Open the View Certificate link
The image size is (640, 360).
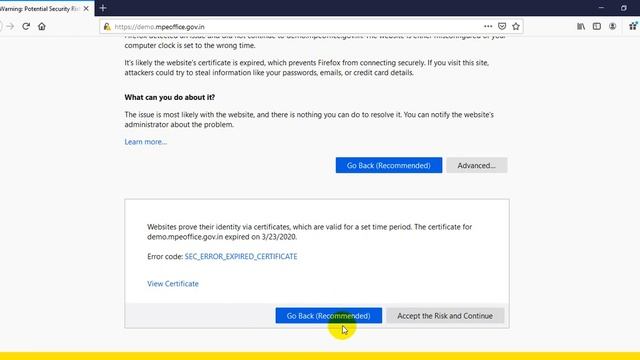click(173, 284)
